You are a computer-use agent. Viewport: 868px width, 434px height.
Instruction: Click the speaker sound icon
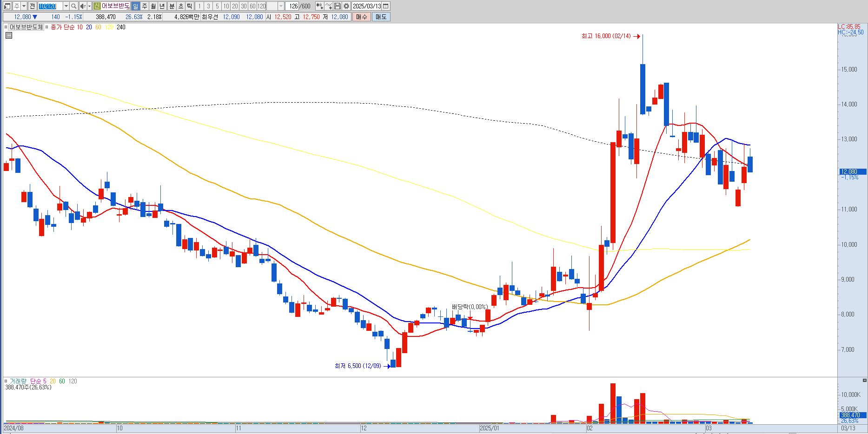[x=83, y=6]
